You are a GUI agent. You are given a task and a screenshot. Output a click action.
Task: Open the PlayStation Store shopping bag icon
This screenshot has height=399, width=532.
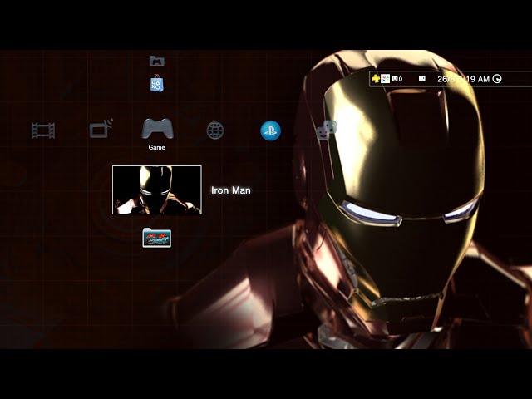(x=157, y=83)
